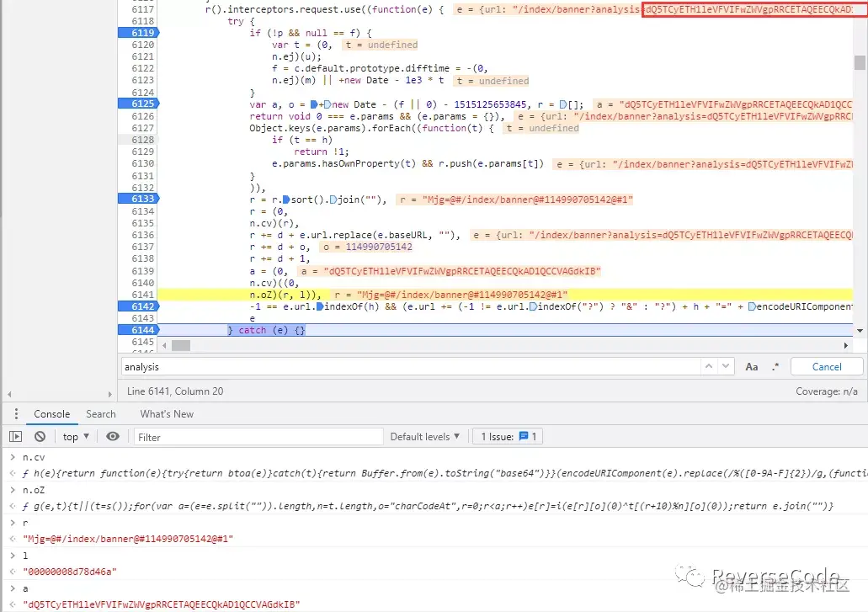
Task: Go to previous search match arrow
Action: point(709,366)
